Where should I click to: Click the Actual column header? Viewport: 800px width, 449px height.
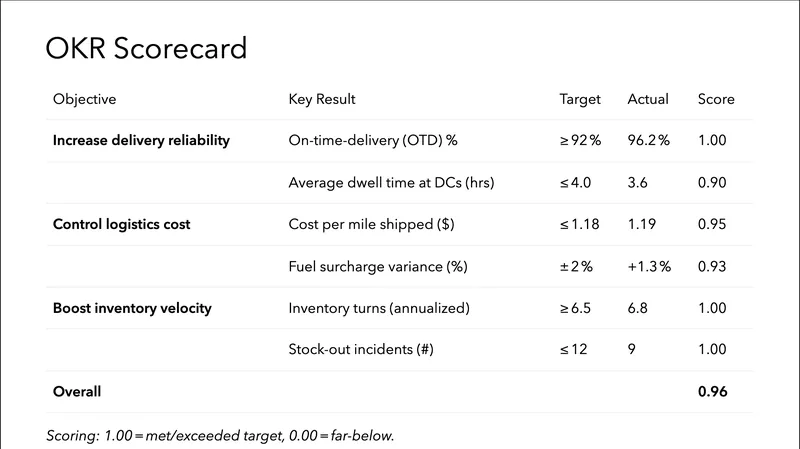click(648, 99)
